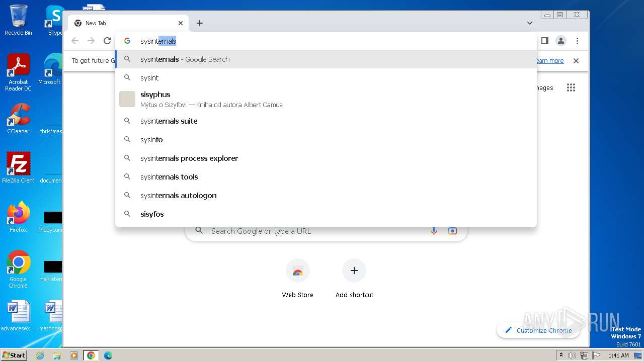
Task: Launch CCleaner from the desktop
Action: tap(18, 119)
